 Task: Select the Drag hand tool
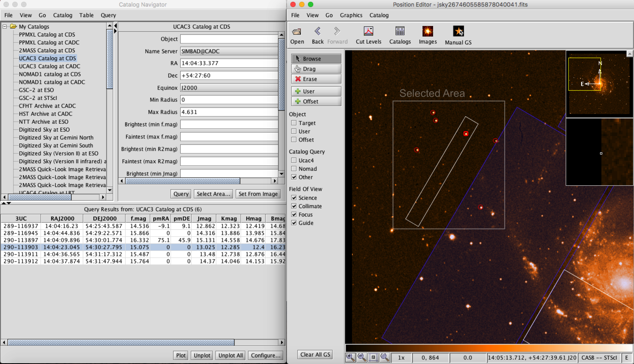[316, 69]
